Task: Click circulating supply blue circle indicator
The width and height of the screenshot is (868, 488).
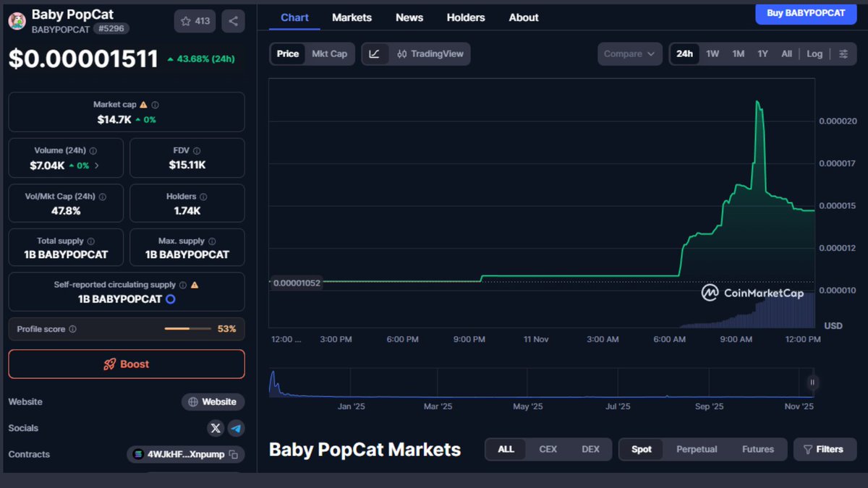Action: [170, 299]
